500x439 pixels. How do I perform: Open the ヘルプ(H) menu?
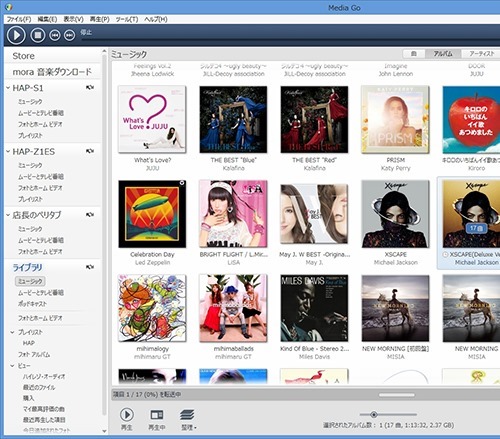point(156,19)
